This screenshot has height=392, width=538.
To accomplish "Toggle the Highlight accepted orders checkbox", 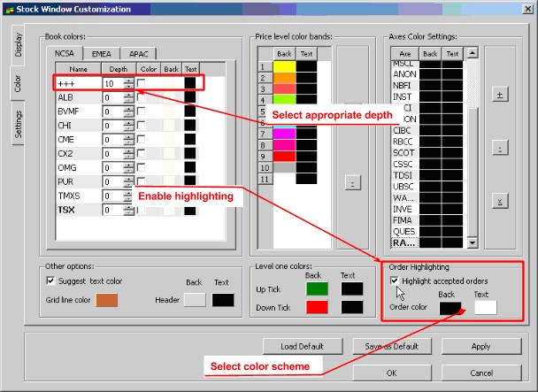I will coord(394,281).
